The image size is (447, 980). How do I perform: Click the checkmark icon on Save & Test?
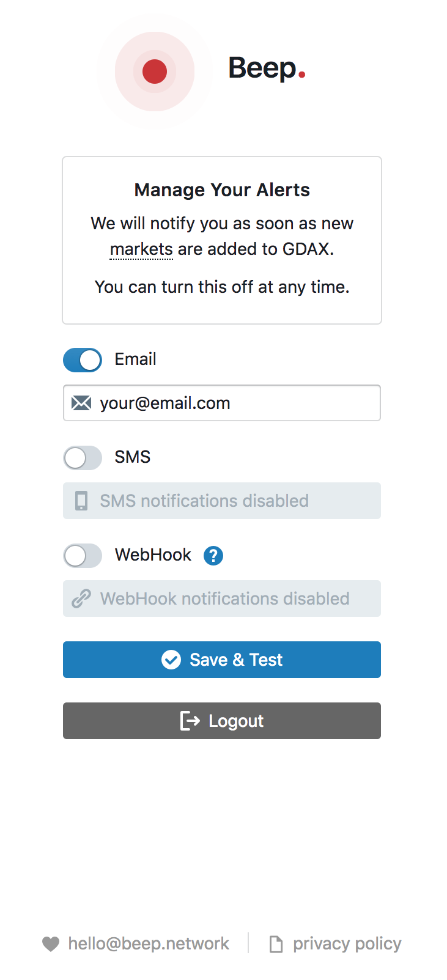click(x=171, y=660)
